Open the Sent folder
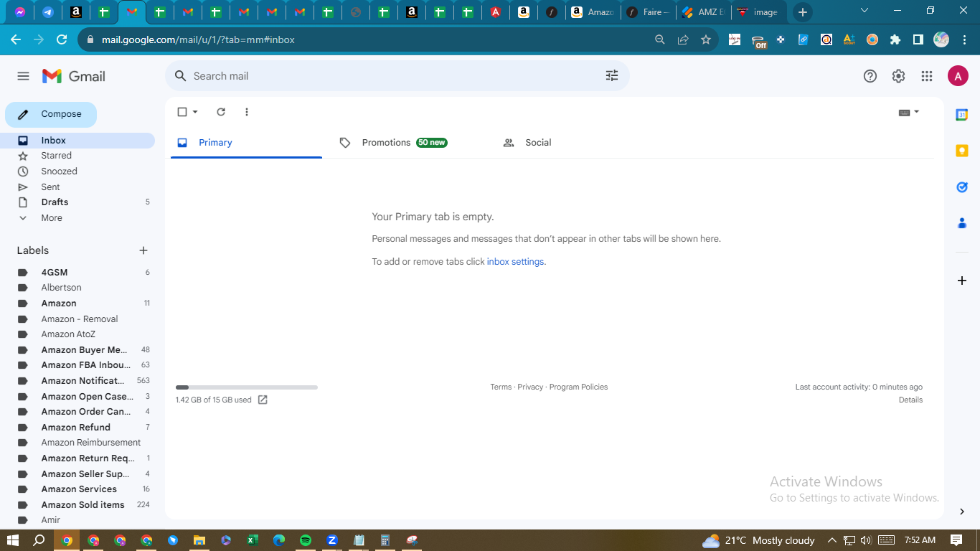 (50, 187)
